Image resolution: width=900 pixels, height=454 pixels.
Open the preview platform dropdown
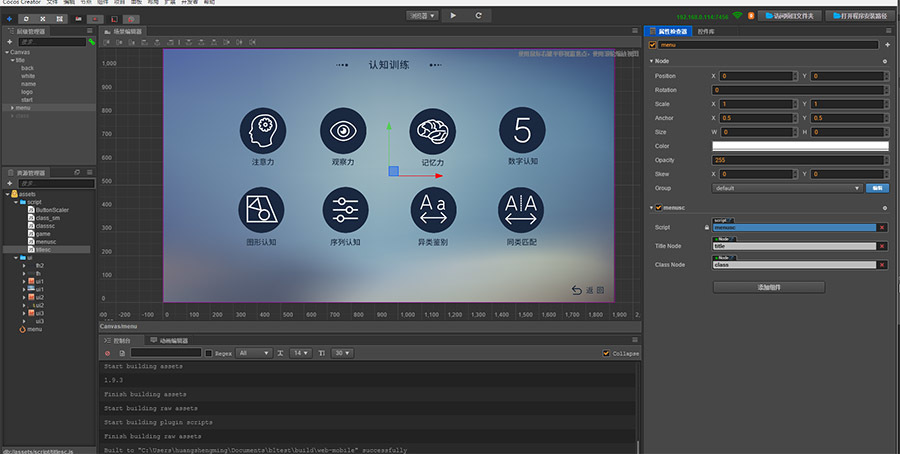point(423,16)
